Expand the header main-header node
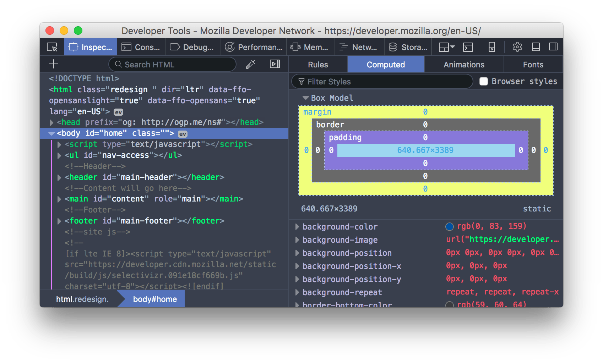This screenshot has width=603, height=364. tap(59, 177)
